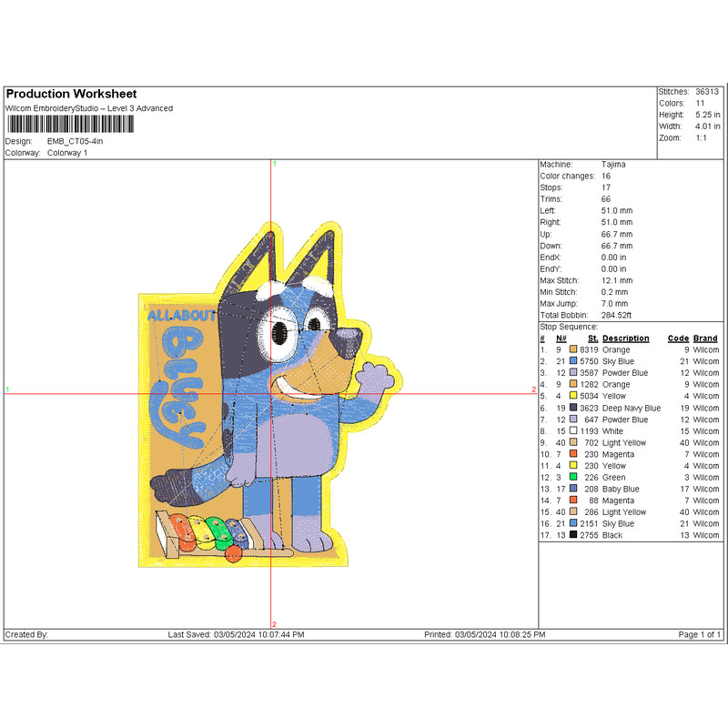The width and height of the screenshot is (728, 728).
Task: Select the black swatch in stop 17
Action: (x=573, y=536)
